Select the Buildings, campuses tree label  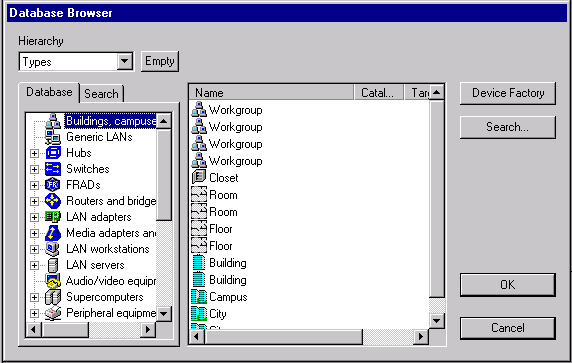click(x=111, y=121)
